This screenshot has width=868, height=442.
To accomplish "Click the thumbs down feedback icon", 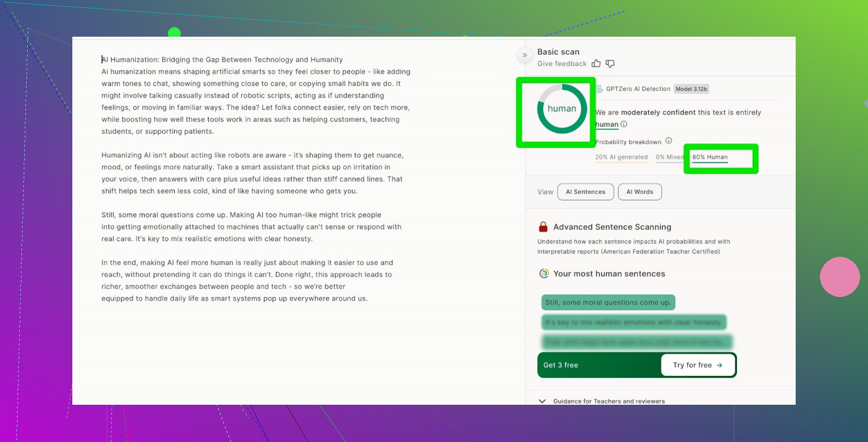I will point(610,64).
